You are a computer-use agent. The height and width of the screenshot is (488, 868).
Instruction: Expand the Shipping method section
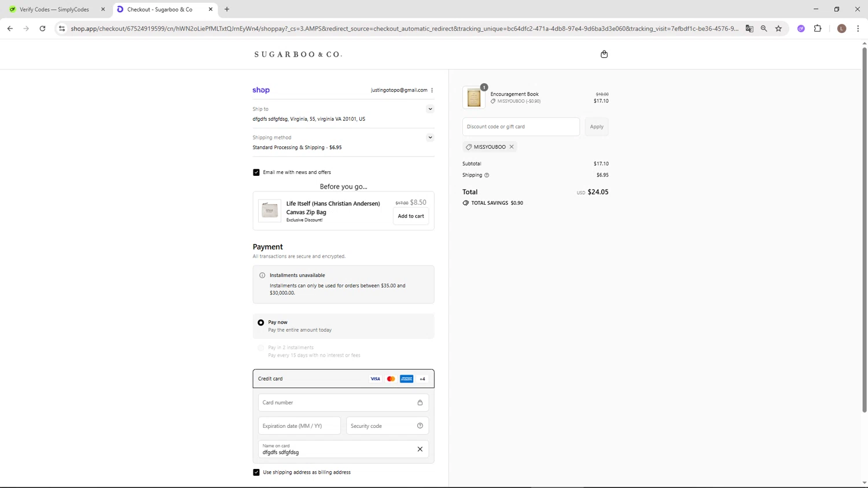click(x=430, y=138)
